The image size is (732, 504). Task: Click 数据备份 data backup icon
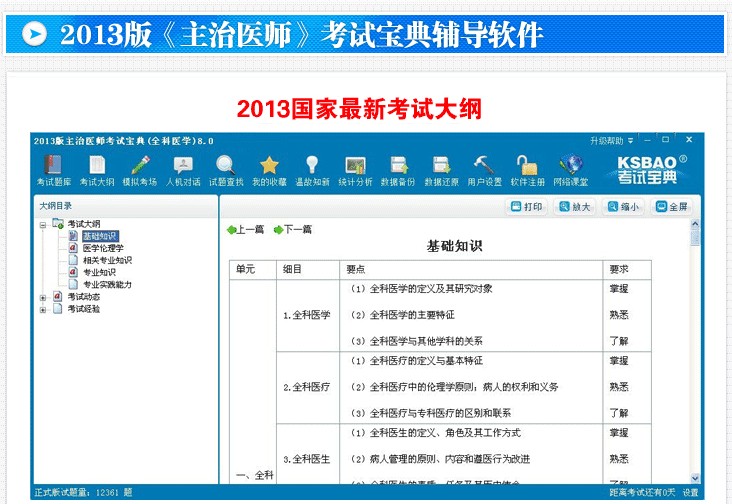[x=398, y=171]
